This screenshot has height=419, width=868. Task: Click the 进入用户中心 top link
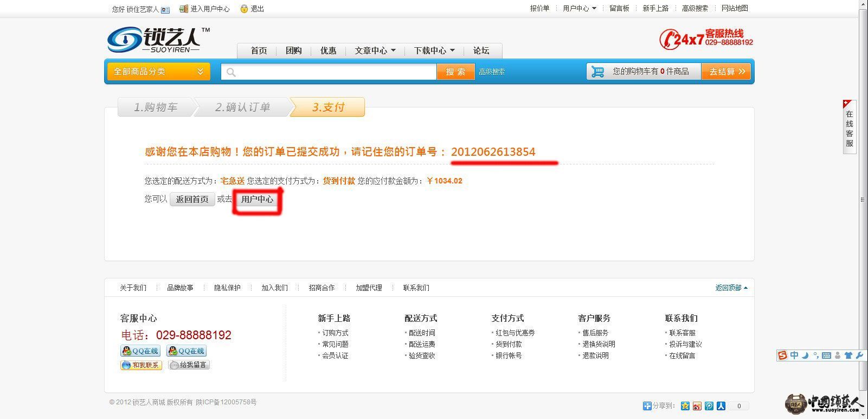tap(210, 9)
